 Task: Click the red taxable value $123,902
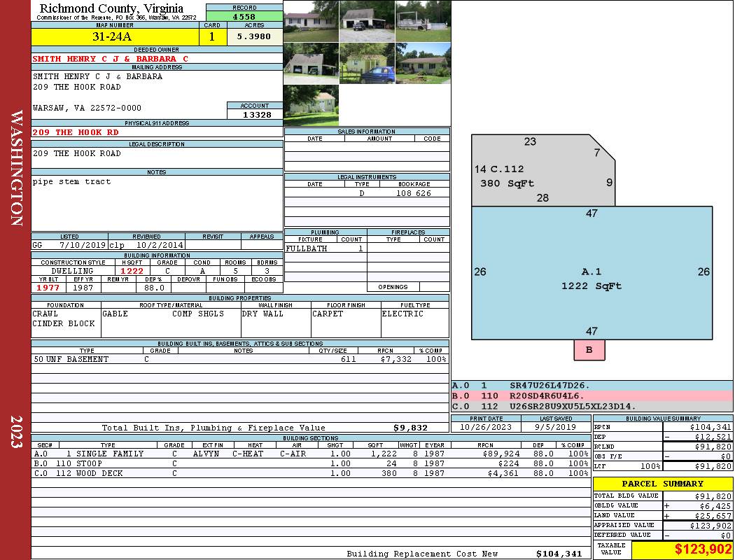[x=703, y=549]
